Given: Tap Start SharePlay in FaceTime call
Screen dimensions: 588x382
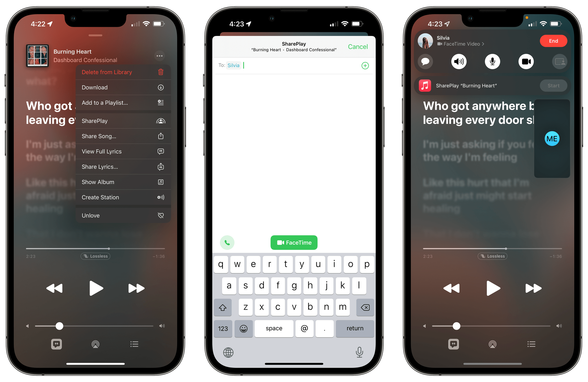Looking at the screenshot, I should (553, 85).
